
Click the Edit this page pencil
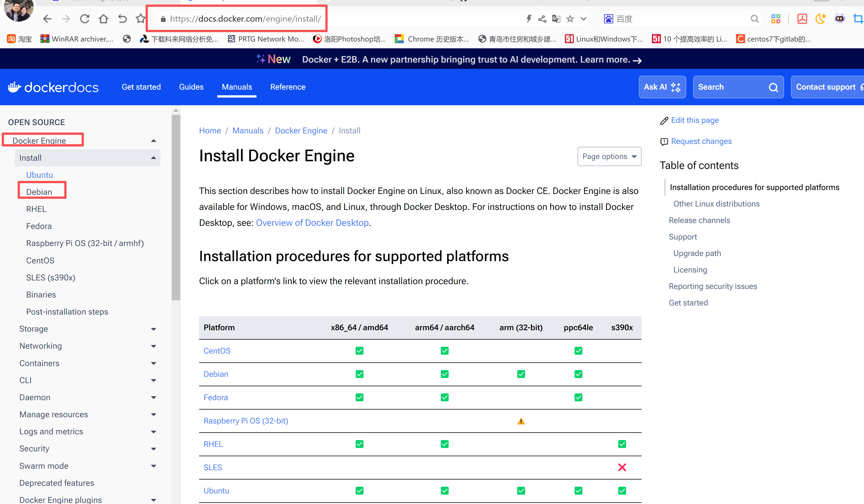[664, 121]
